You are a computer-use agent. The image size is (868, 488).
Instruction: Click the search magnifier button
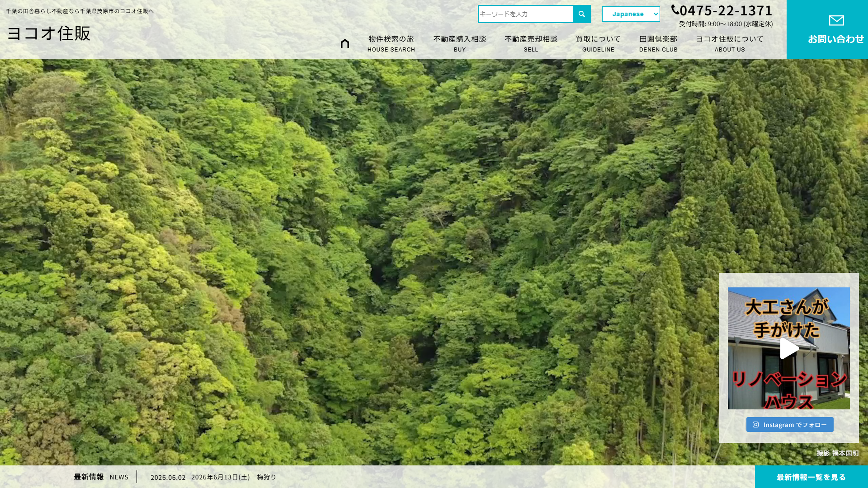pos(582,14)
